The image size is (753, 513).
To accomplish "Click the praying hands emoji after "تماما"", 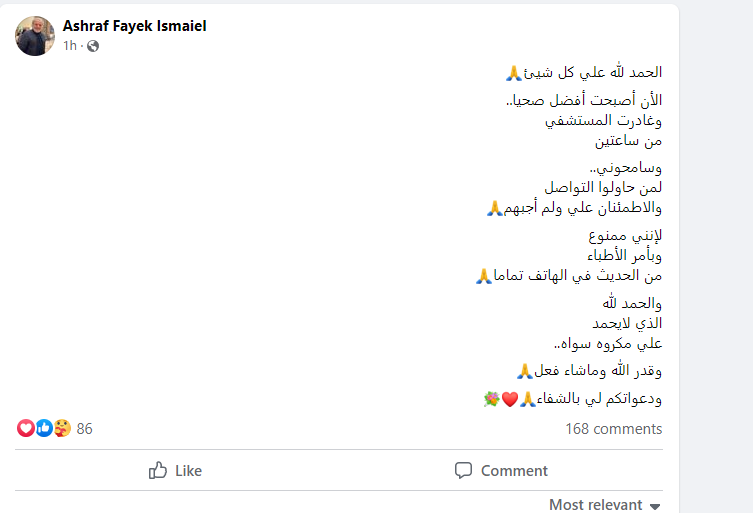I will [x=484, y=275].
